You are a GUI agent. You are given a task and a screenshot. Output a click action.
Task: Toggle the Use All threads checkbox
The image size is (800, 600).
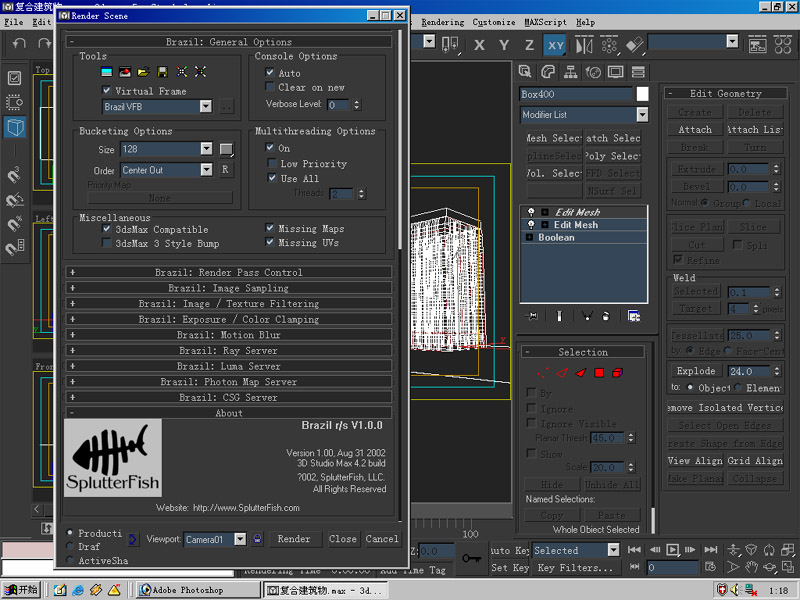tap(272, 178)
